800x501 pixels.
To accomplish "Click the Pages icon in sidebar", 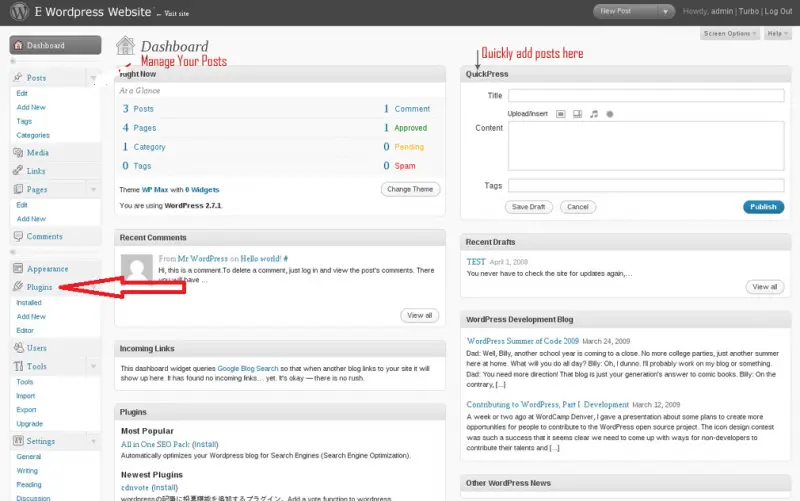I will click(18, 189).
